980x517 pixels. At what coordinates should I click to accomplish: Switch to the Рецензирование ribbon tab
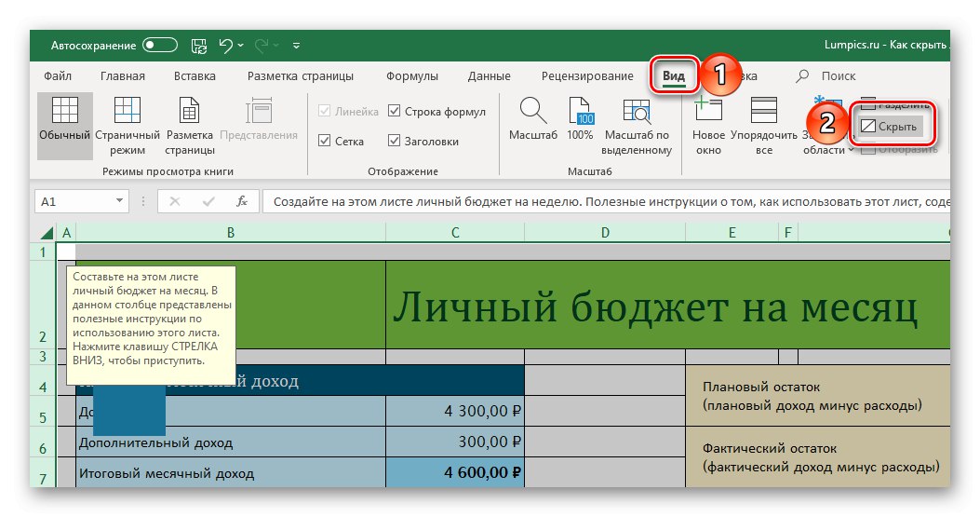click(x=587, y=75)
